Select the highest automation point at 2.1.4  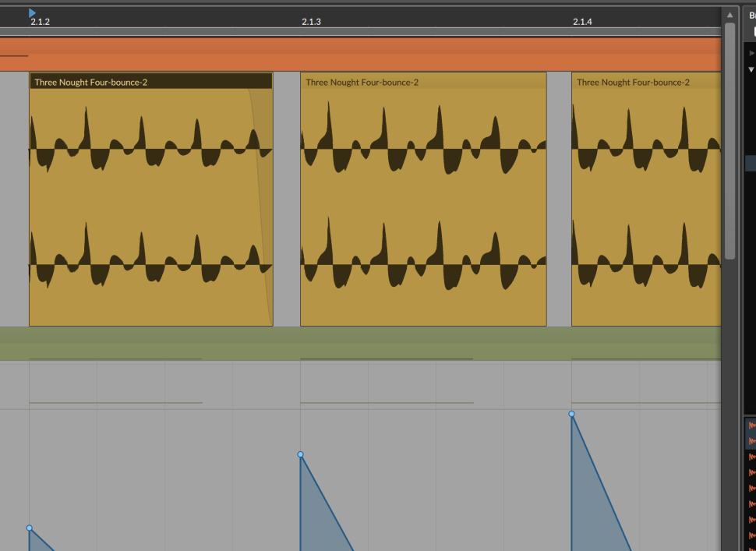(x=571, y=414)
